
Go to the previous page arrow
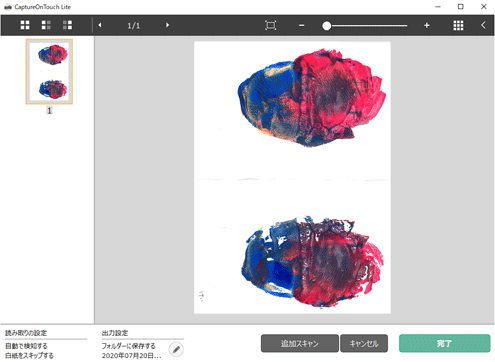100,25
